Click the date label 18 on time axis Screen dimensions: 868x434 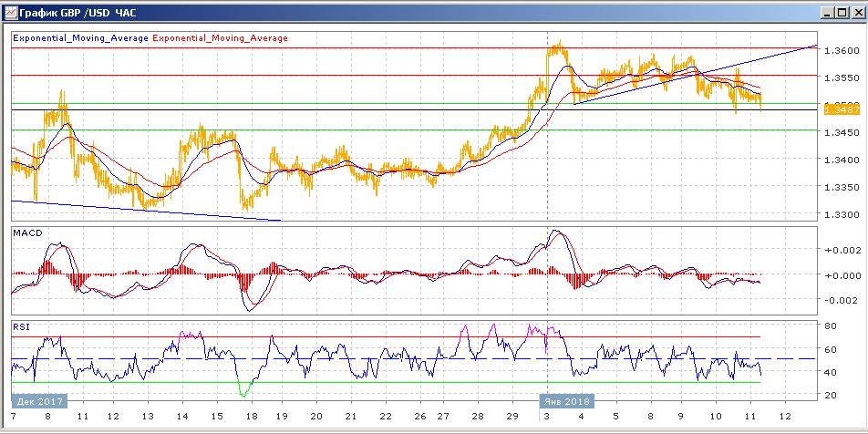[252, 417]
